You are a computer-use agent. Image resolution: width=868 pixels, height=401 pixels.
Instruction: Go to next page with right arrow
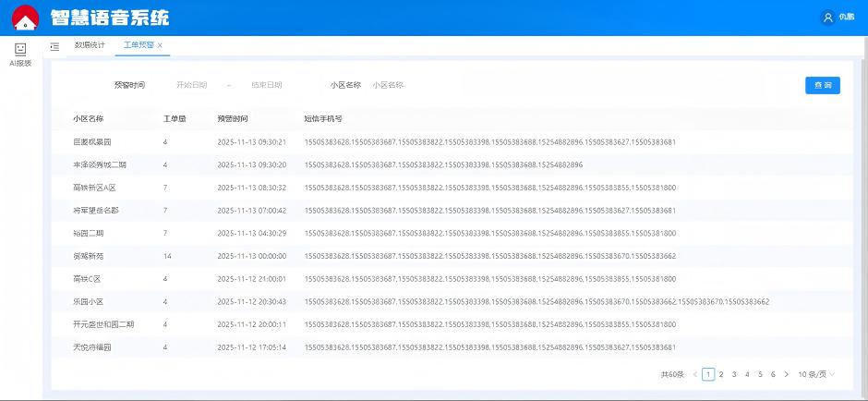point(786,374)
